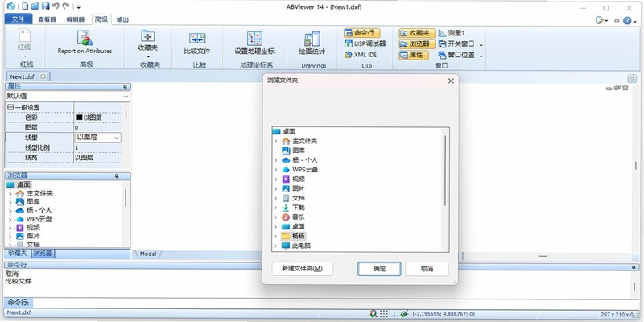644x322 pixels.
Task: Click the style pencil icon near help
Action: point(600,20)
